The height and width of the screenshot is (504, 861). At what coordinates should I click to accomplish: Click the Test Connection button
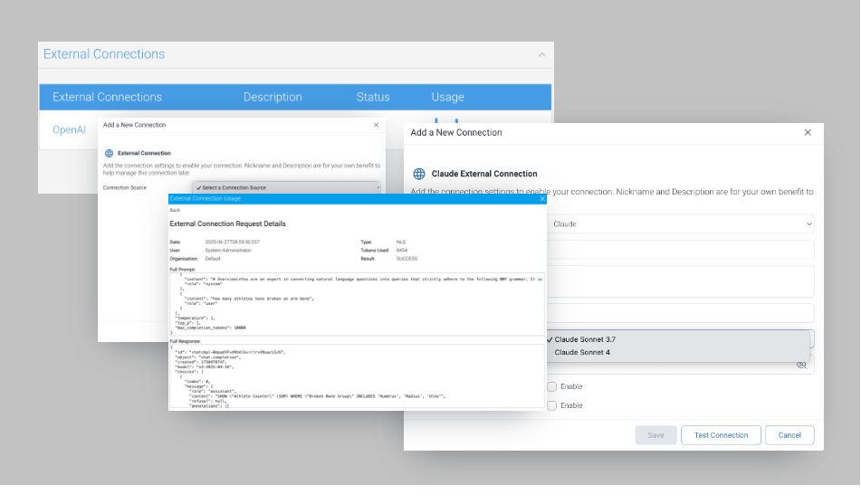point(721,435)
